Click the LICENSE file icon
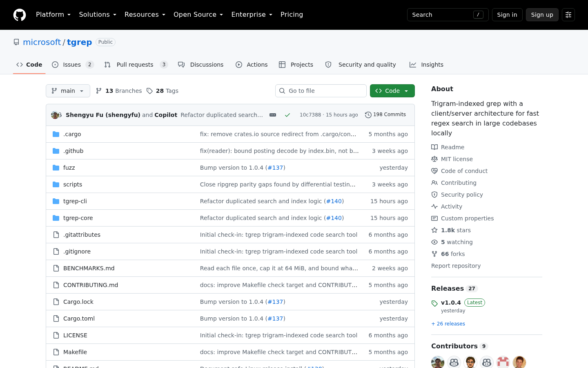This screenshot has width=588, height=368. tap(56, 335)
